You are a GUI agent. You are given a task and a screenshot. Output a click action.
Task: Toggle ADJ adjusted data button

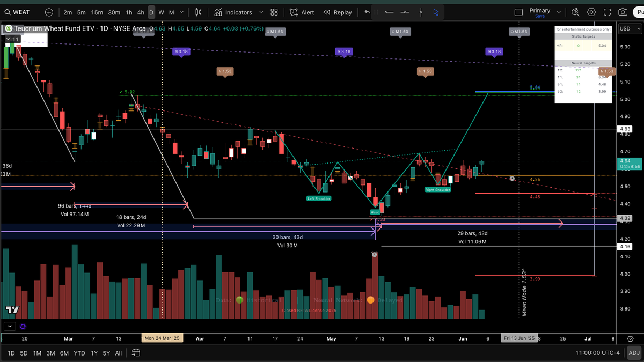[634, 353]
